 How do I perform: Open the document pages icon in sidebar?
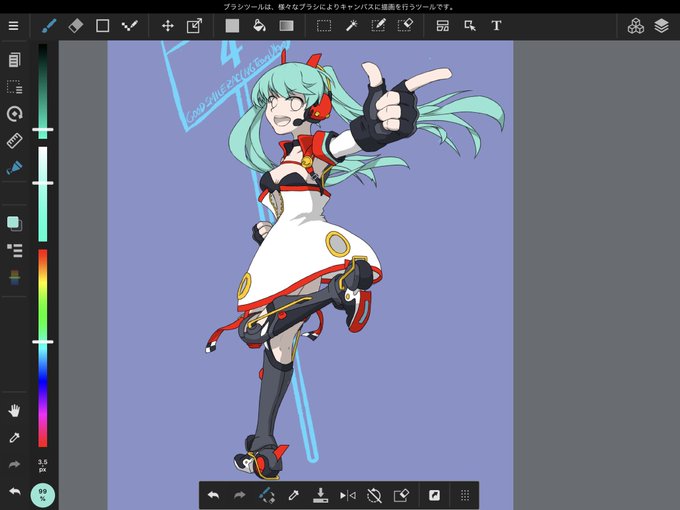14,60
